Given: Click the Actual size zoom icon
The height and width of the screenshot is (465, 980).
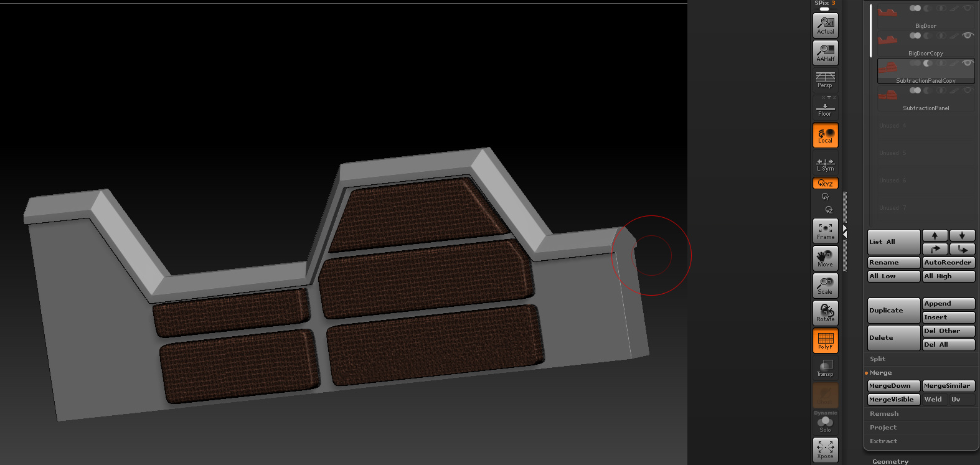Looking at the screenshot, I should [825, 26].
